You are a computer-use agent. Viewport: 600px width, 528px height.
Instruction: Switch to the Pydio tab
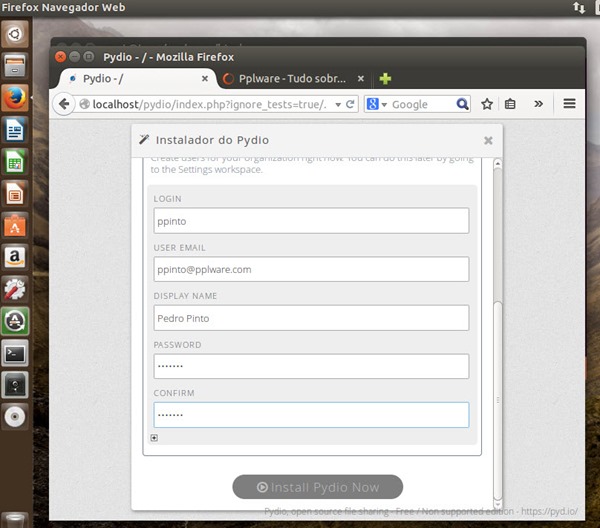138,79
